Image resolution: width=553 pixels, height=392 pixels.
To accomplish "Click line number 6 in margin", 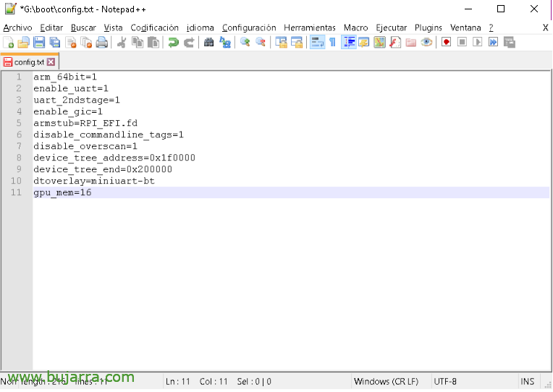I will click(x=19, y=135).
